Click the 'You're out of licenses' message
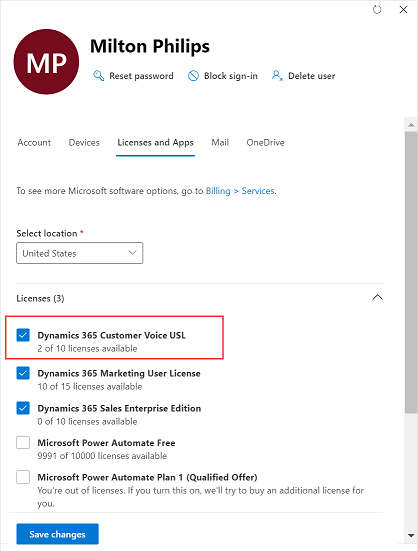The height and width of the screenshot is (551, 418). click(x=201, y=497)
